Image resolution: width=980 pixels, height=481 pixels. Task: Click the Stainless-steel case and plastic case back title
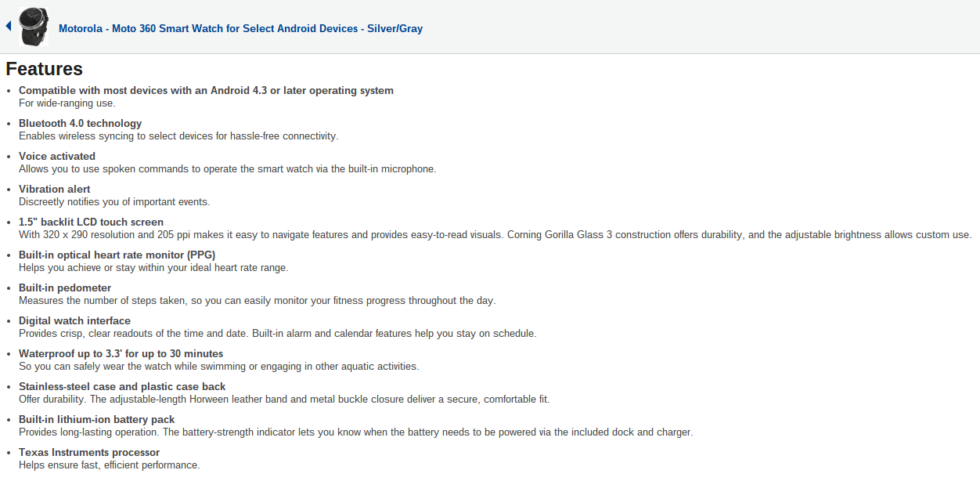coord(122,386)
